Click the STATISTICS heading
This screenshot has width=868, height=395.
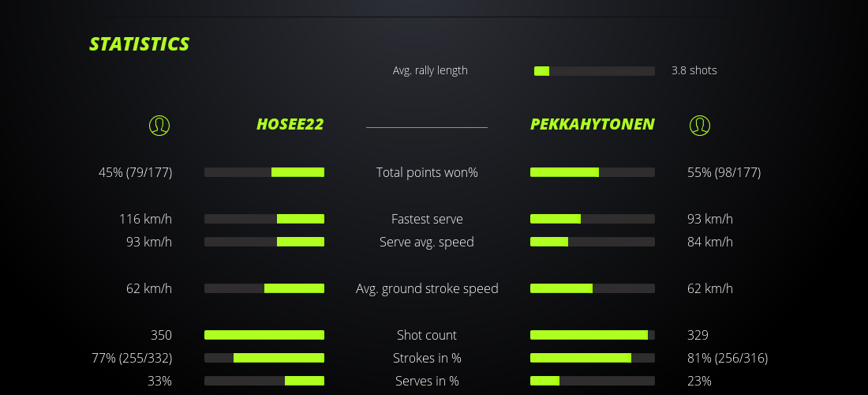point(140,44)
